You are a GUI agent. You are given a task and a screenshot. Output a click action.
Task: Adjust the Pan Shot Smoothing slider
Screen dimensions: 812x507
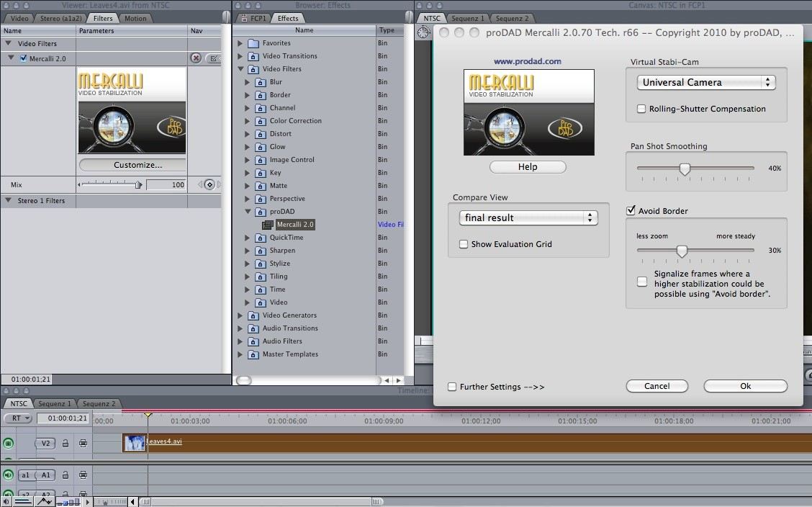coord(685,169)
